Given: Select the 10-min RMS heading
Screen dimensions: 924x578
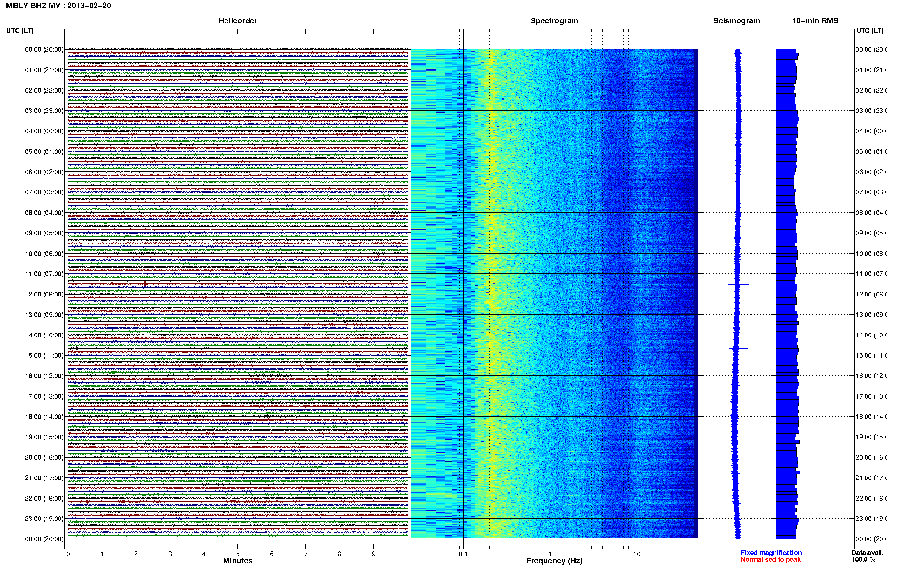Looking at the screenshot, I should click(815, 21).
